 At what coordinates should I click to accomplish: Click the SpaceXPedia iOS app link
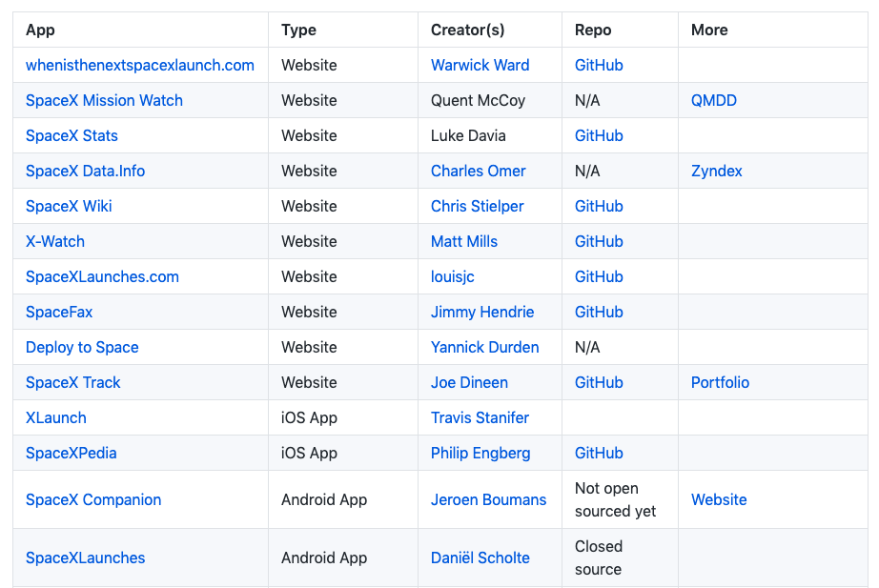pyautogui.click(x=71, y=453)
